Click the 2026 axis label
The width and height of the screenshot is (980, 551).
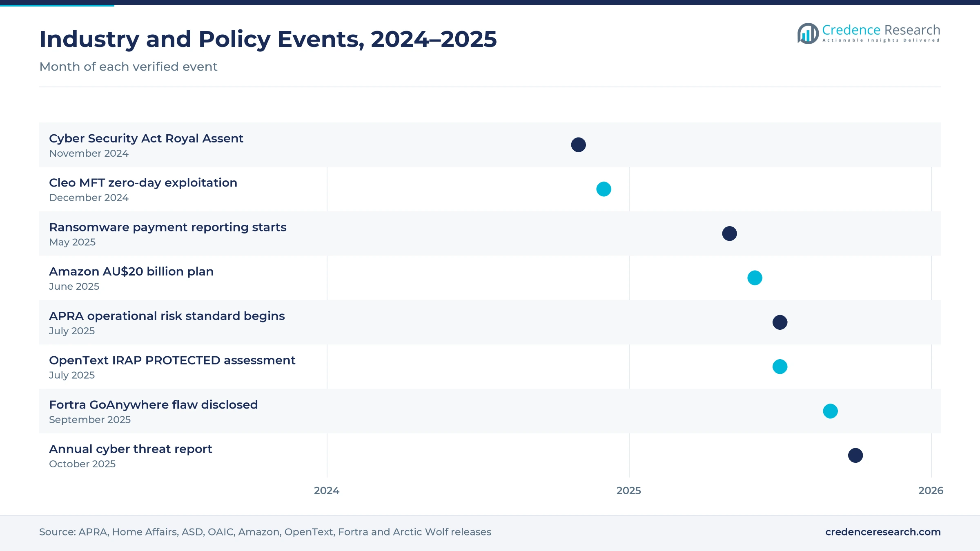click(931, 491)
